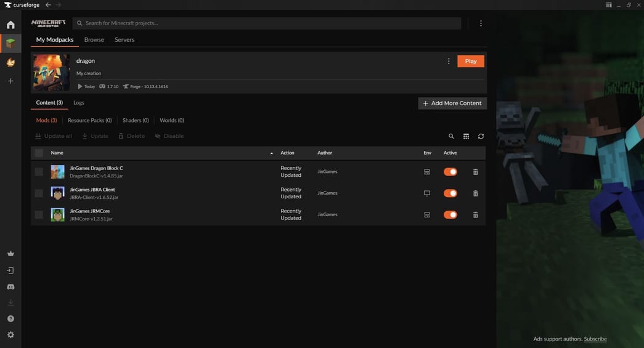This screenshot has height=348, width=644.
Task: Open the Discord icon in sidebar
Action: click(x=10, y=287)
